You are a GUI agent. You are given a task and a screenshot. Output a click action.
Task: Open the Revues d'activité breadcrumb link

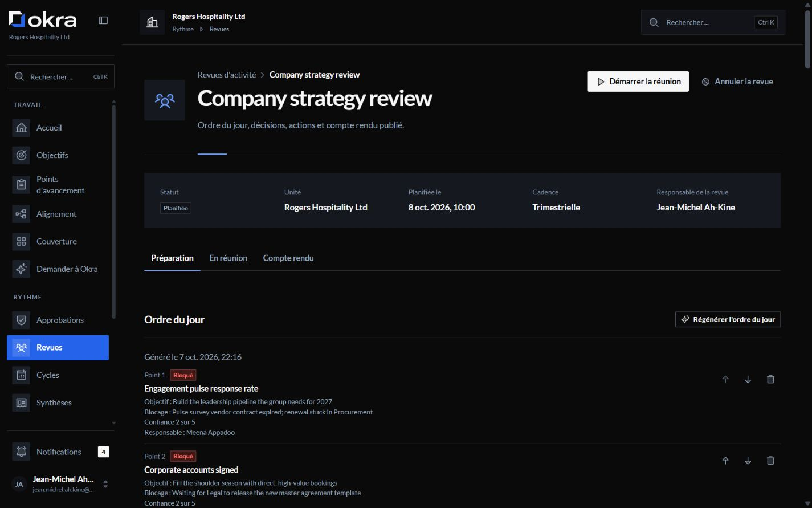pyautogui.click(x=227, y=75)
